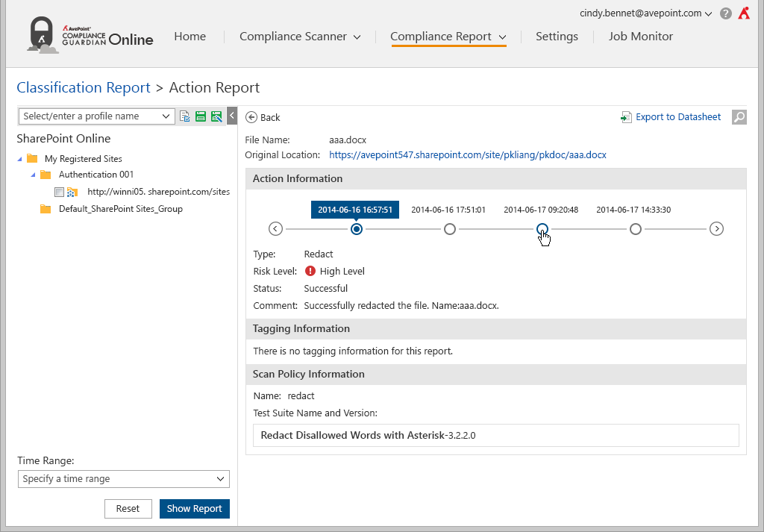764x532 pixels.
Task: Open the Time Range dropdown
Action: pos(123,479)
